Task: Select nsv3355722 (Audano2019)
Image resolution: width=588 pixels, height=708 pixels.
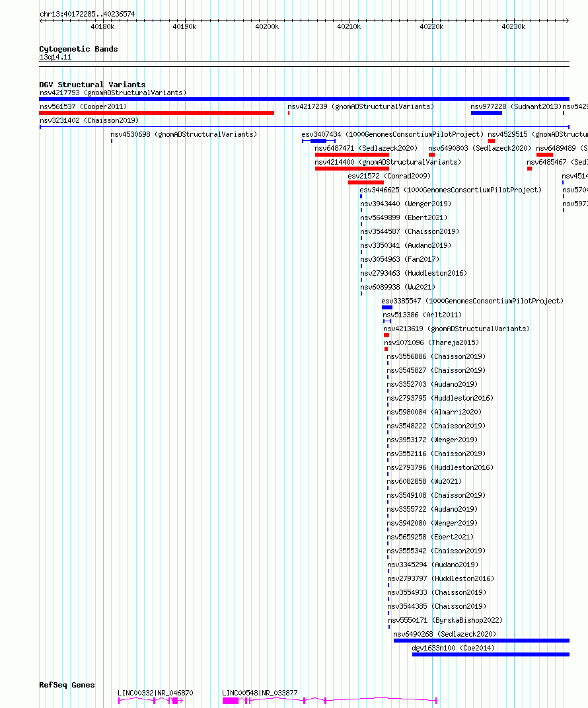Action: click(x=432, y=509)
